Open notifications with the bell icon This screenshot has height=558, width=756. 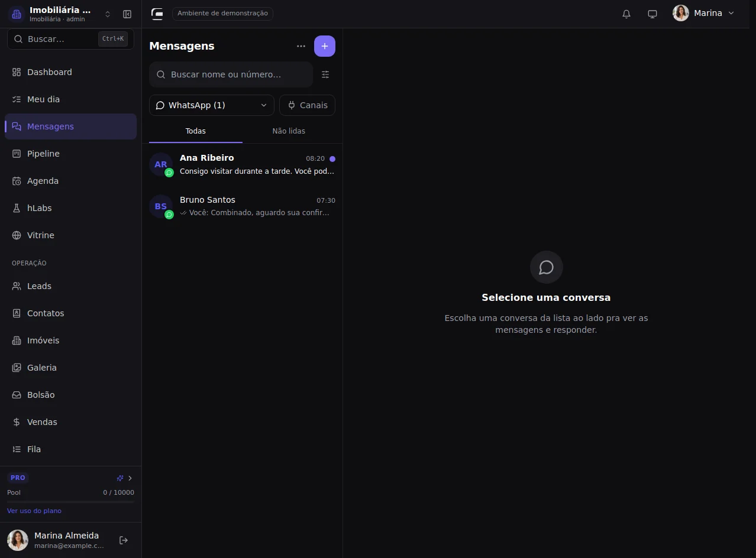[626, 14]
